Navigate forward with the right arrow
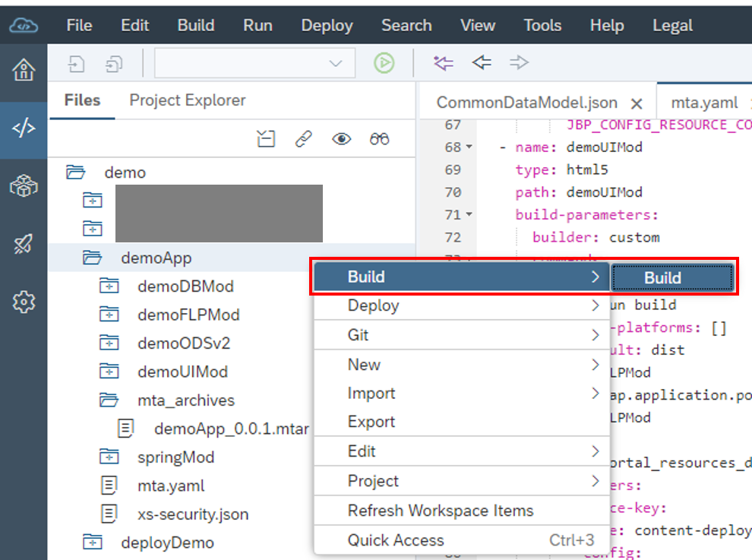The image size is (752, 560). [519, 62]
